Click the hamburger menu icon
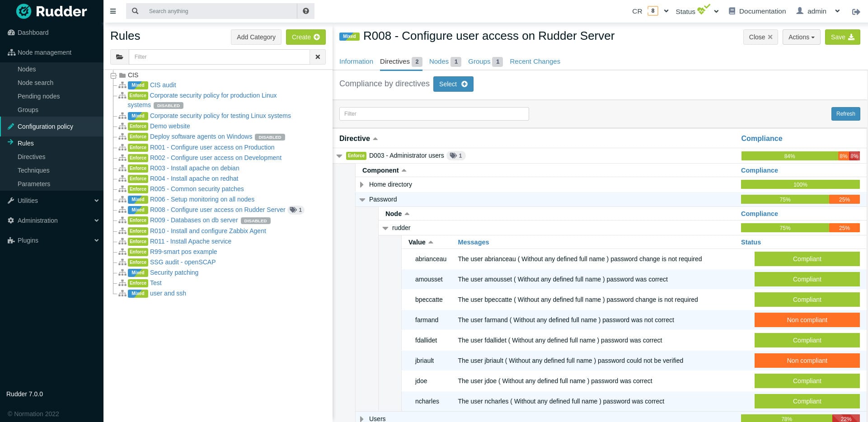This screenshot has width=868, height=422. (x=113, y=11)
